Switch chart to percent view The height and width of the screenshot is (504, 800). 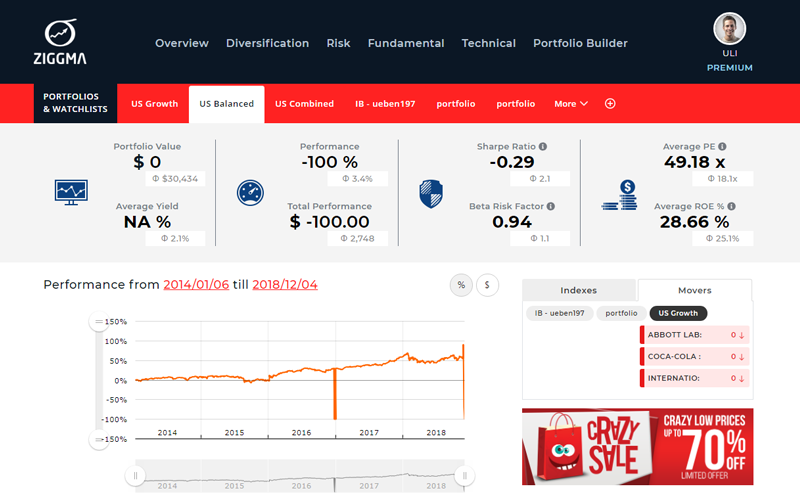point(461,285)
